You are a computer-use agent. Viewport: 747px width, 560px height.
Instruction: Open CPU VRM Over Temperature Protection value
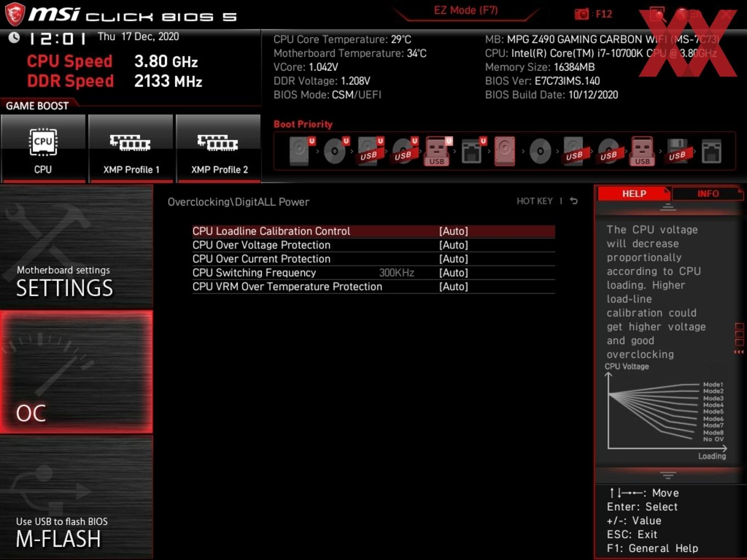(x=454, y=287)
